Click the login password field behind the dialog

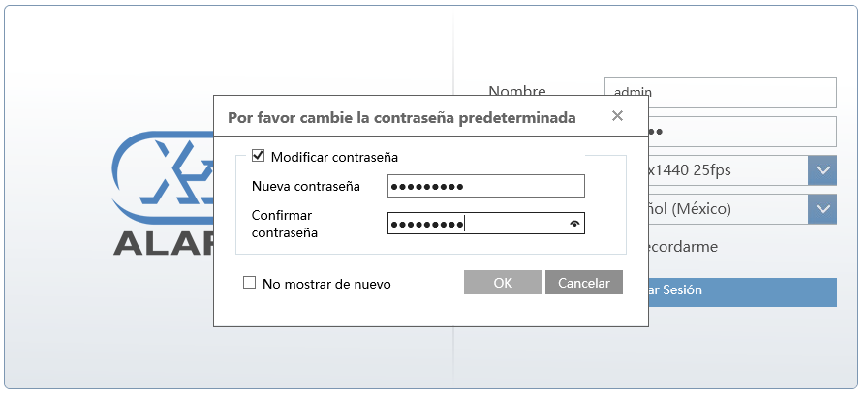coord(742,132)
